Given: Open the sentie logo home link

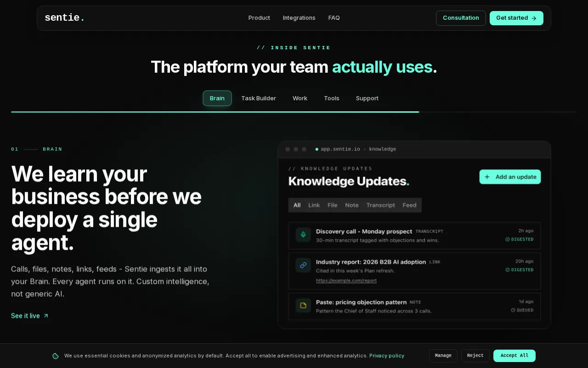Looking at the screenshot, I should coord(64,18).
